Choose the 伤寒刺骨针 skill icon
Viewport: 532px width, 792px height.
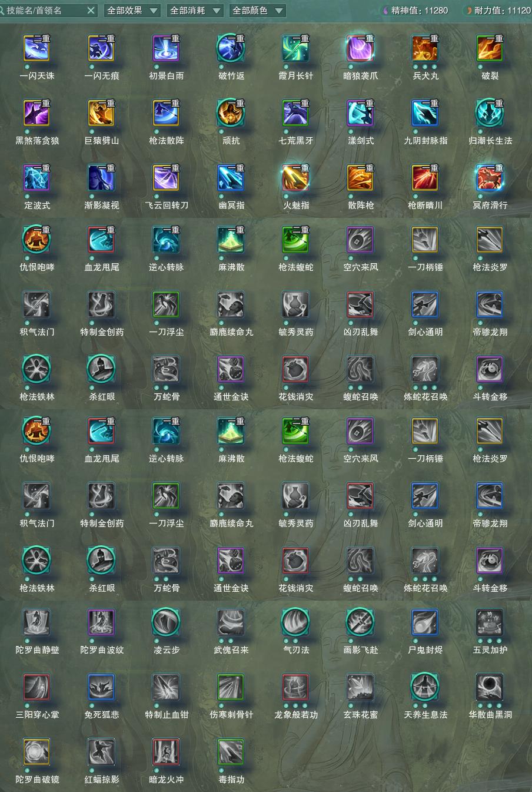231,687
